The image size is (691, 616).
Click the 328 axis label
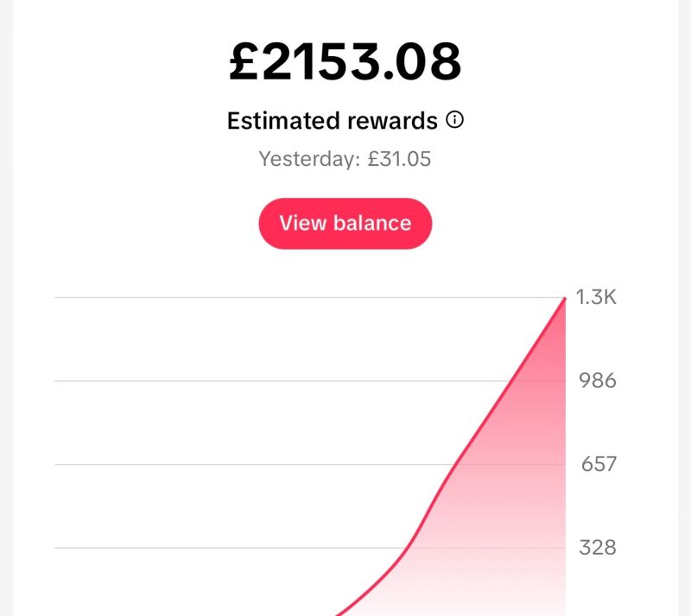click(599, 547)
